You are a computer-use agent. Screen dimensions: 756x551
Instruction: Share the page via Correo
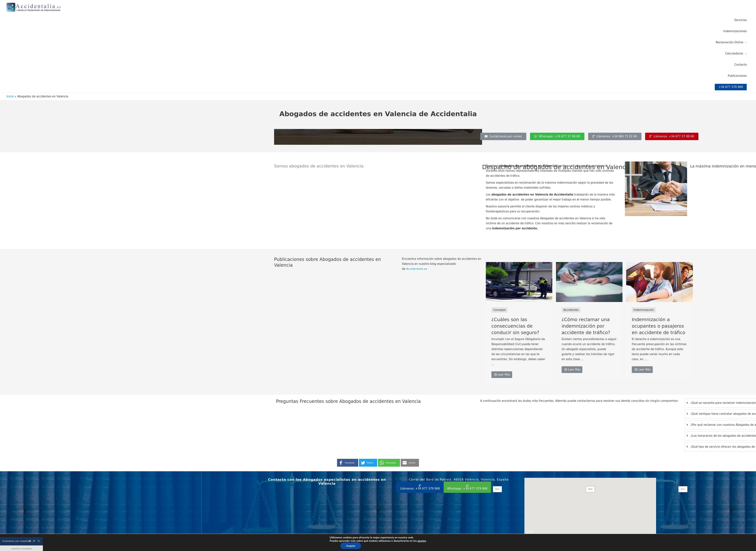coord(410,463)
